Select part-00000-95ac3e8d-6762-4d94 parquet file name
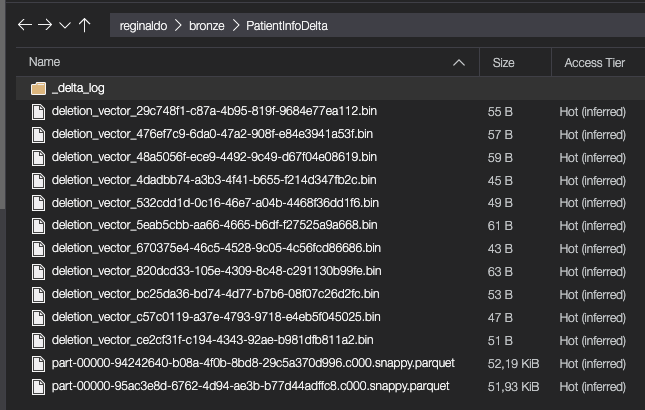This screenshot has width=645, height=410. (251, 386)
